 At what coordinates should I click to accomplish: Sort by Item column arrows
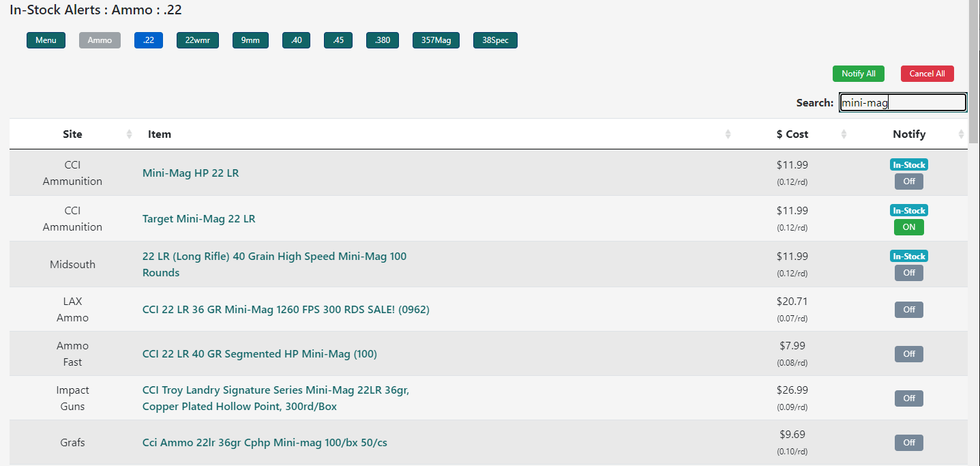tap(728, 134)
